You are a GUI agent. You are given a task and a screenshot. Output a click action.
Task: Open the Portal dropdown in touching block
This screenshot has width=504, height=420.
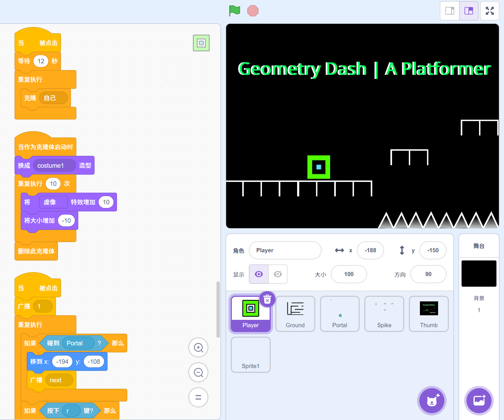pos(78,343)
